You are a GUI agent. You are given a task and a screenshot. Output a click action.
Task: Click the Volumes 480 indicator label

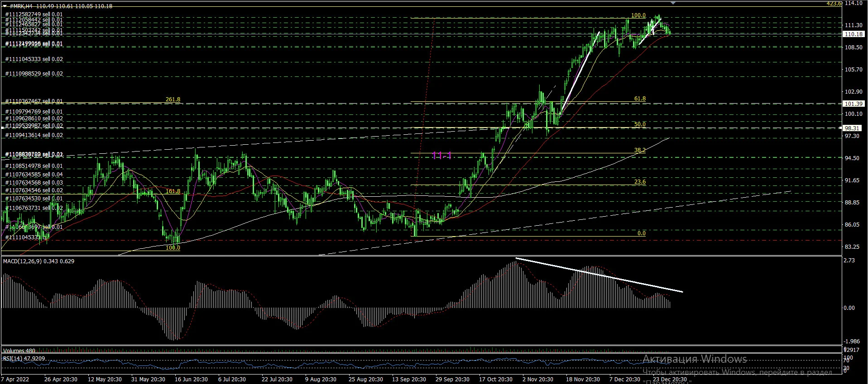pos(19,351)
